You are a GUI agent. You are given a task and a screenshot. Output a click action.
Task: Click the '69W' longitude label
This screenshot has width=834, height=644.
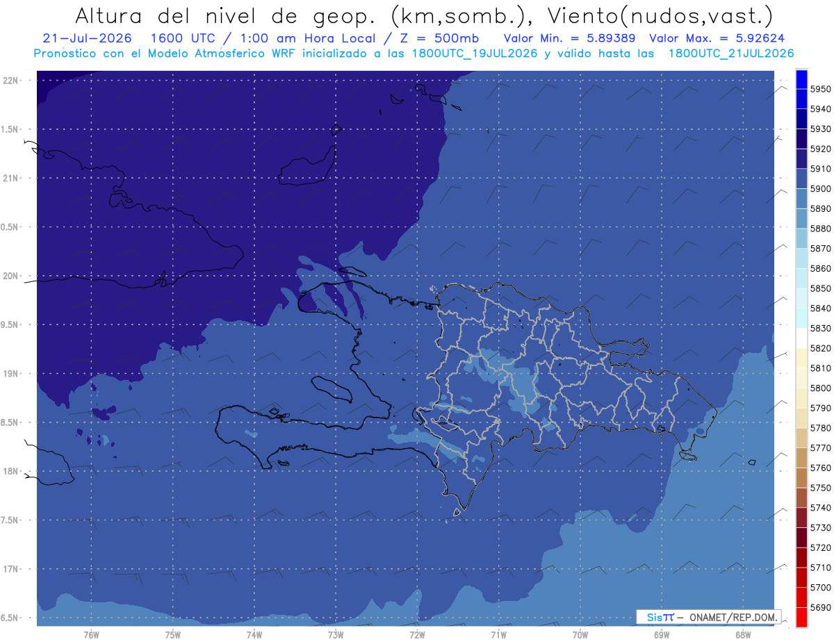tap(662, 635)
